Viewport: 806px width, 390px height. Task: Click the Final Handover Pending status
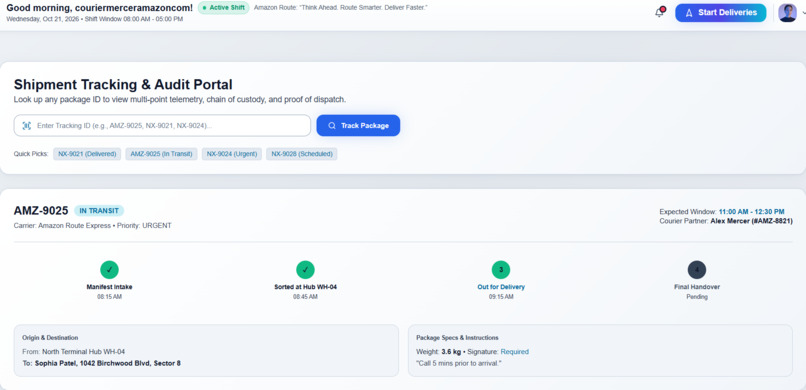click(x=697, y=297)
